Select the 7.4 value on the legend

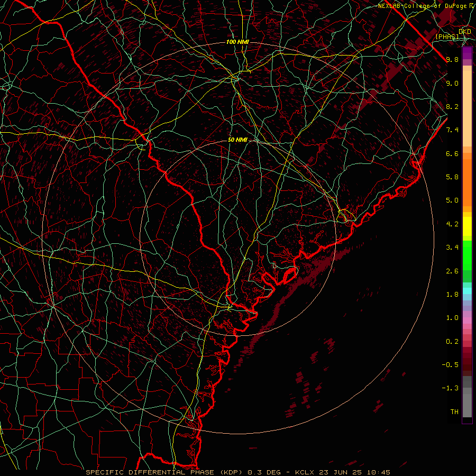(452, 130)
